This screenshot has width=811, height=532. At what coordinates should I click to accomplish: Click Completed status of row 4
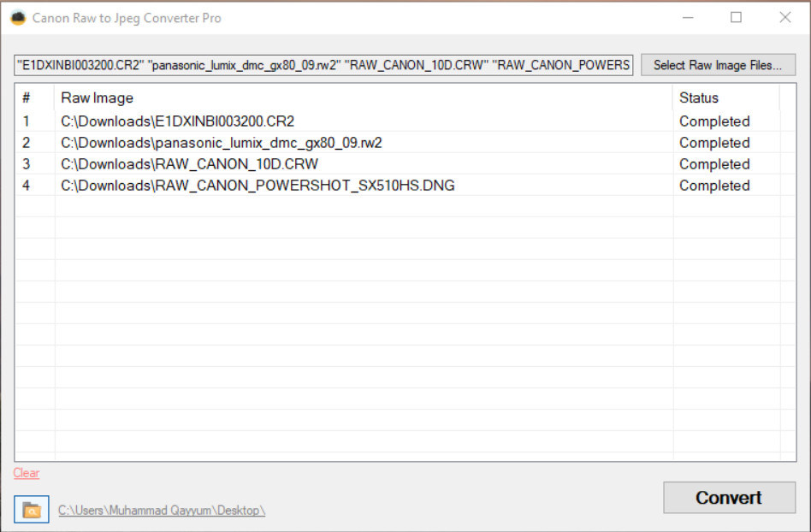click(714, 186)
